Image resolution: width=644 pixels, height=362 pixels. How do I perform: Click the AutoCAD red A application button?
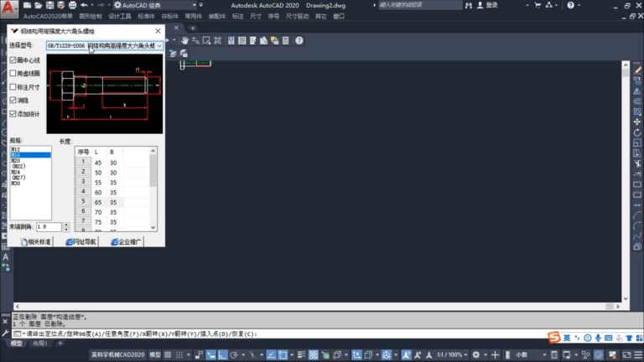(x=9, y=8)
